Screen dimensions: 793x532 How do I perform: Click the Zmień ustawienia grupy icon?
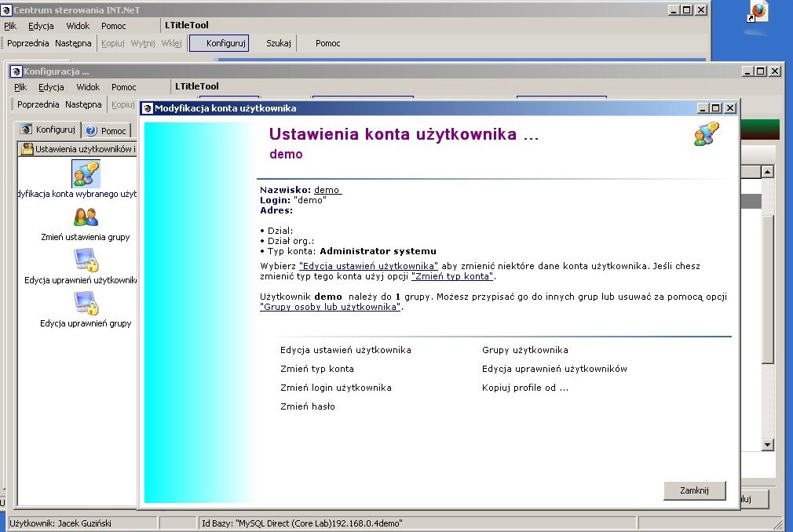pos(86,217)
